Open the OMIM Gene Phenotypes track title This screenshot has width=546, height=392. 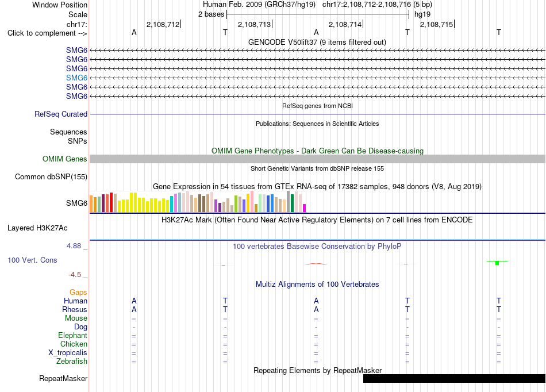(317, 151)
